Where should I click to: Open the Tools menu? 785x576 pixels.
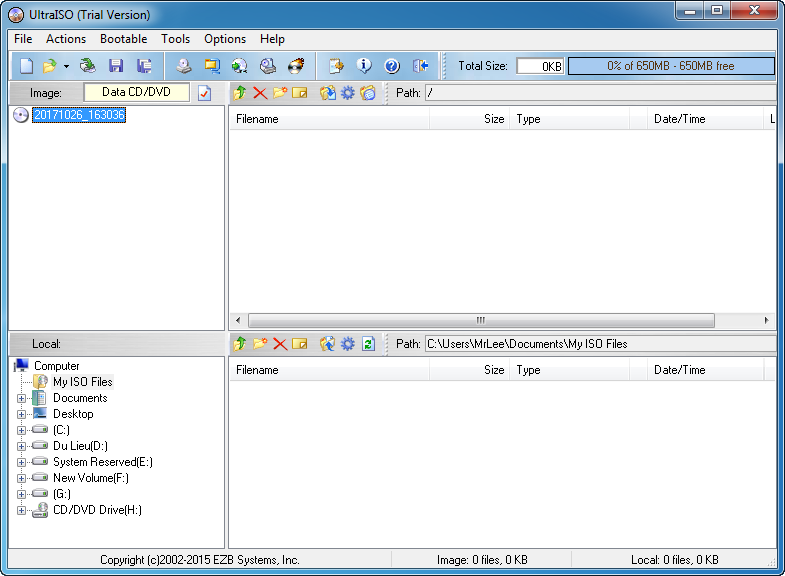175,39
